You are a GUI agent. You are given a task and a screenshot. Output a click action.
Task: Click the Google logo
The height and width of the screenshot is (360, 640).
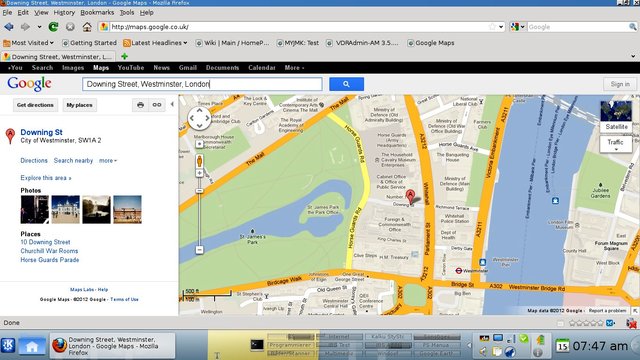[29, 84]
